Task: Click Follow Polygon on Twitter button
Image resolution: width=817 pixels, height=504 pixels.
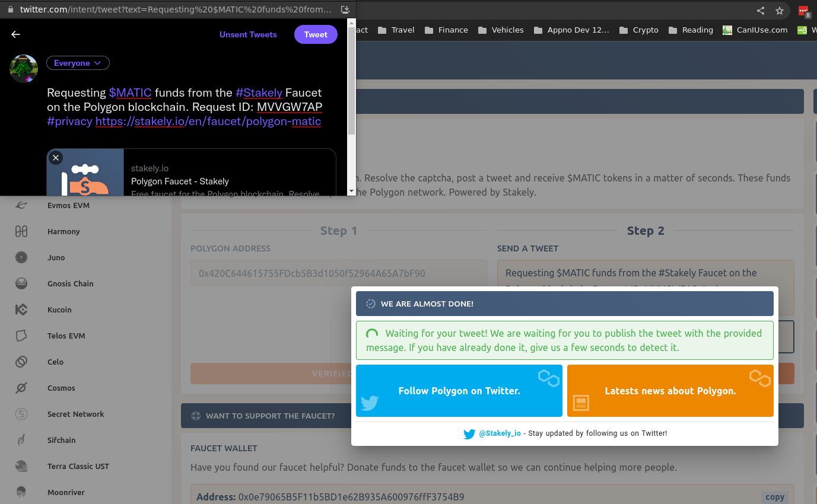Action: [459, 391]
